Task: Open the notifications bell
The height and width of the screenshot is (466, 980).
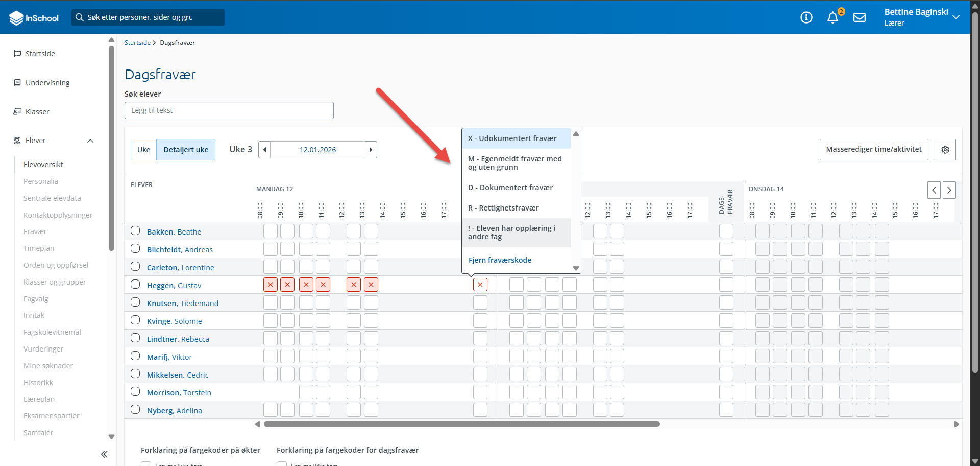Action: pos(832,17)
